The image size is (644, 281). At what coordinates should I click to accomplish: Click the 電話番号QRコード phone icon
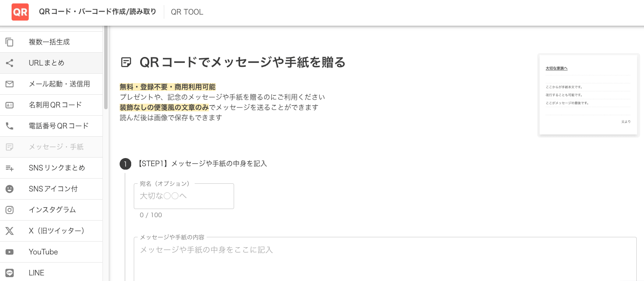pyautogui.click(x=9, y=126)
